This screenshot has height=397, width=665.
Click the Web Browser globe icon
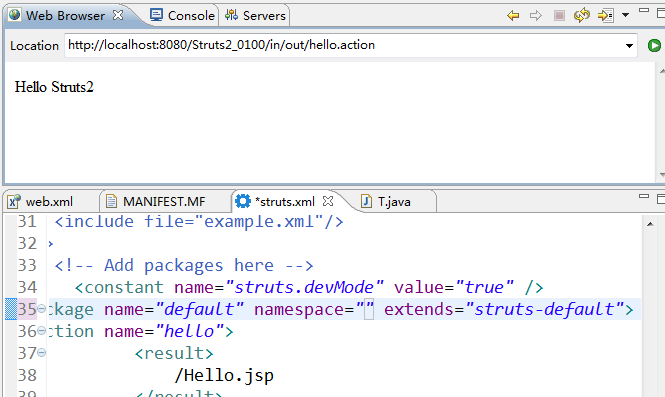[14, 15]
